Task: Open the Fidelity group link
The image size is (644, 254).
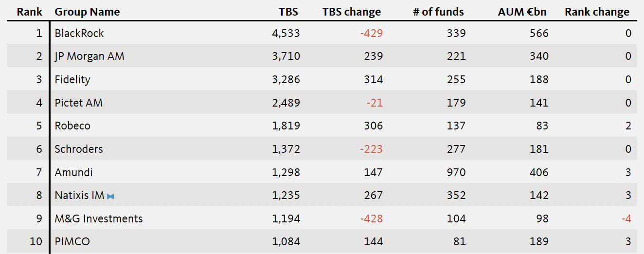Action: click(x=72, y=79)
